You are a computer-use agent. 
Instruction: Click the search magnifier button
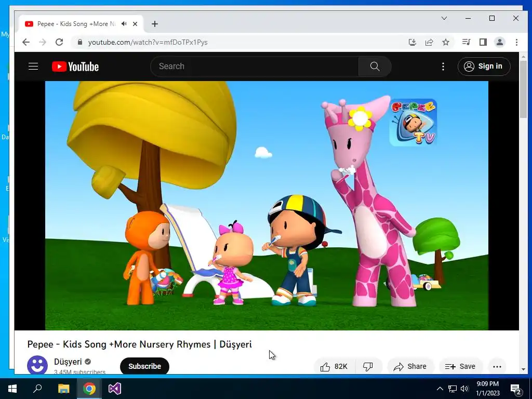tap(375, 66)
